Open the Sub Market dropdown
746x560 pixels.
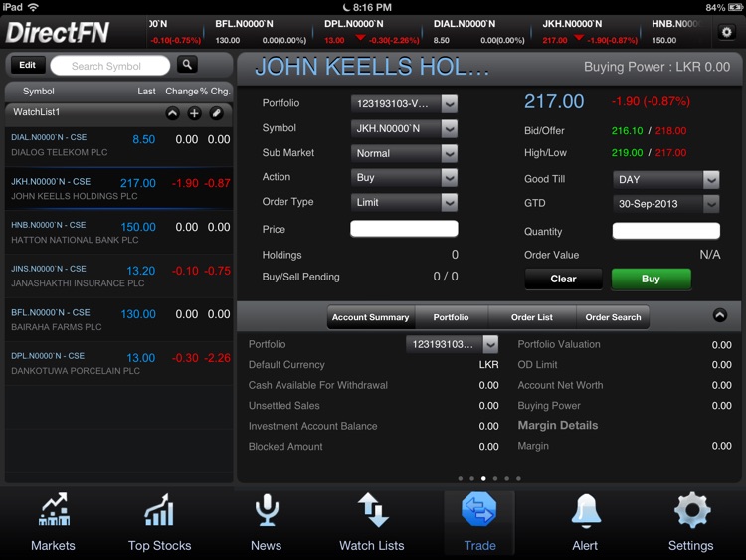pyautogui.click(x=404, y=153)
